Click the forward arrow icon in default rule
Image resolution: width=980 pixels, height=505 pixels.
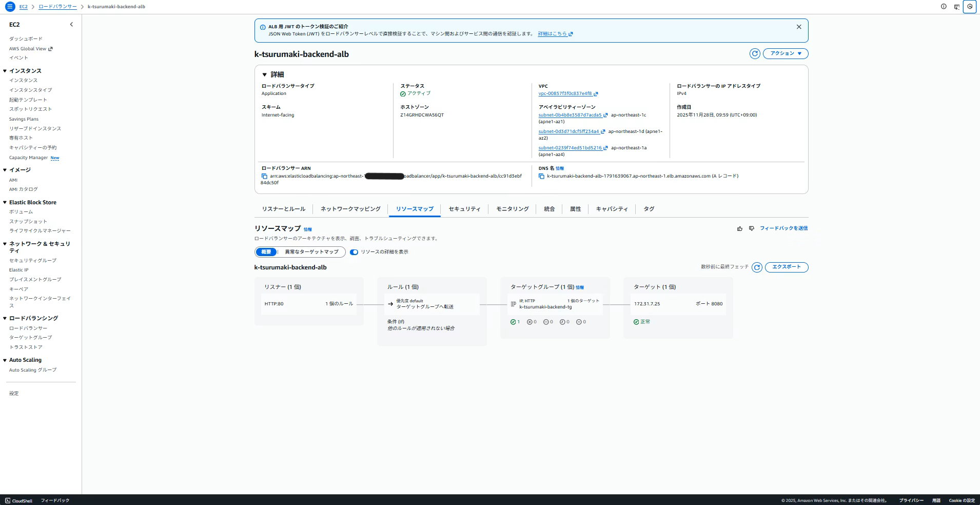(390, 304)
